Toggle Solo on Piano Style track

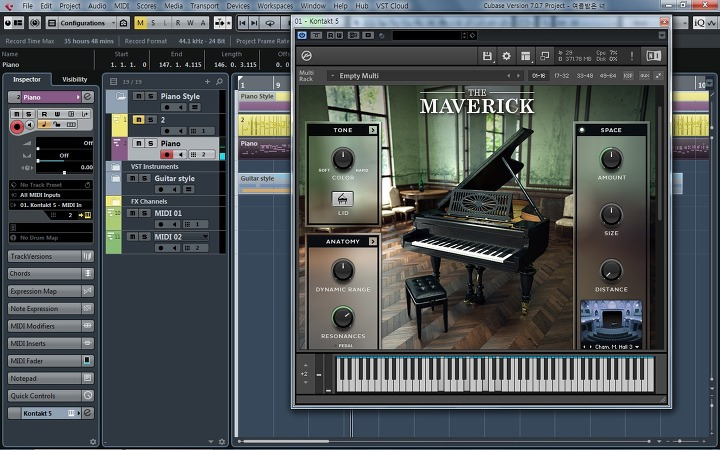pyautogui.click(x=150, y=96)
